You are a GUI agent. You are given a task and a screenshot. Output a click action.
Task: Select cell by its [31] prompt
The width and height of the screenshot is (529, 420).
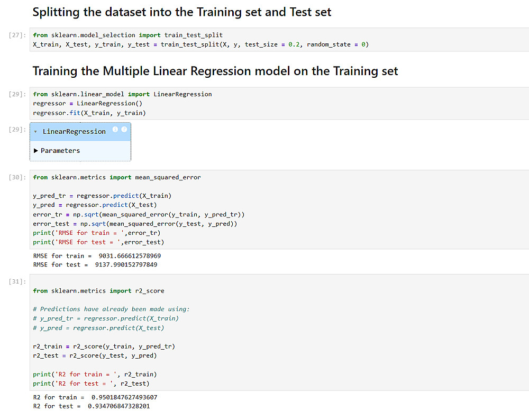pyautogui.click(x=17, y=282)
